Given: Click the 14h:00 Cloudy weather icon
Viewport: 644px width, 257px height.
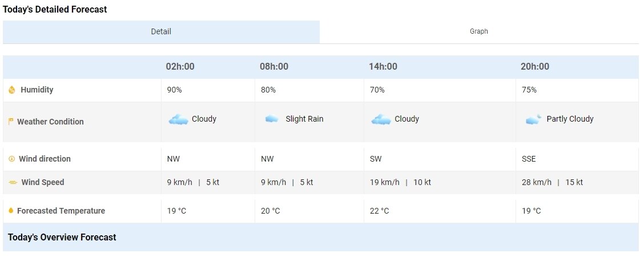Looking at the screenshot, I should [381, 119].
